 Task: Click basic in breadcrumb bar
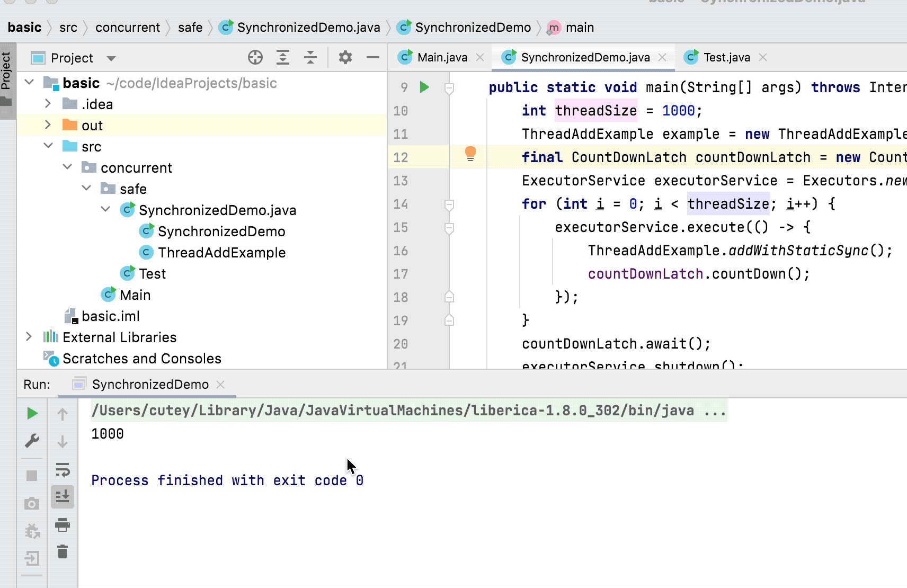[24, 28]
